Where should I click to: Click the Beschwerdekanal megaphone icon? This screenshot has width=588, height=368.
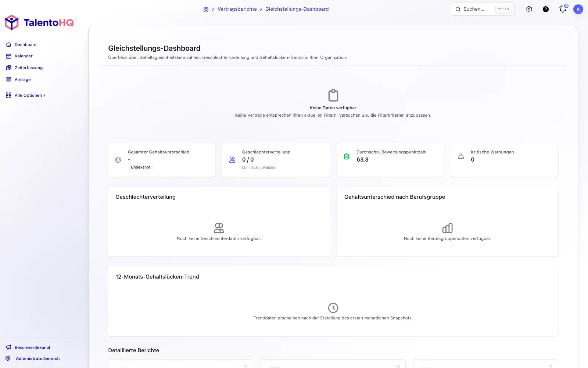tap(8, 347)
